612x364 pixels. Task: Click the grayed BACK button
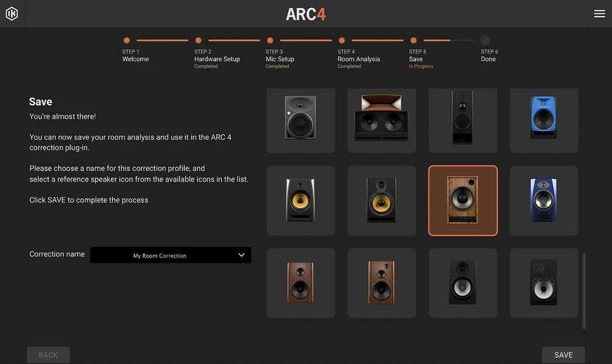(48, 355)
